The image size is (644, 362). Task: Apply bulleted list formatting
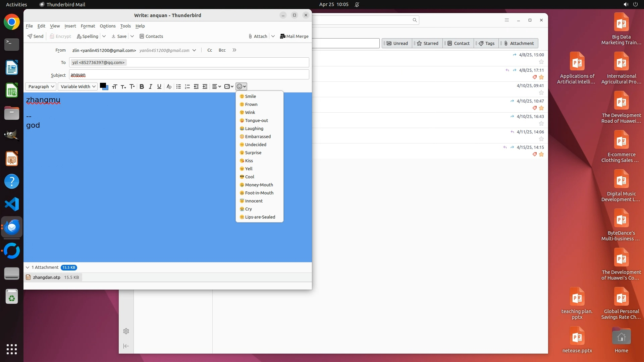pyautogui.click(x=178, y=86)
